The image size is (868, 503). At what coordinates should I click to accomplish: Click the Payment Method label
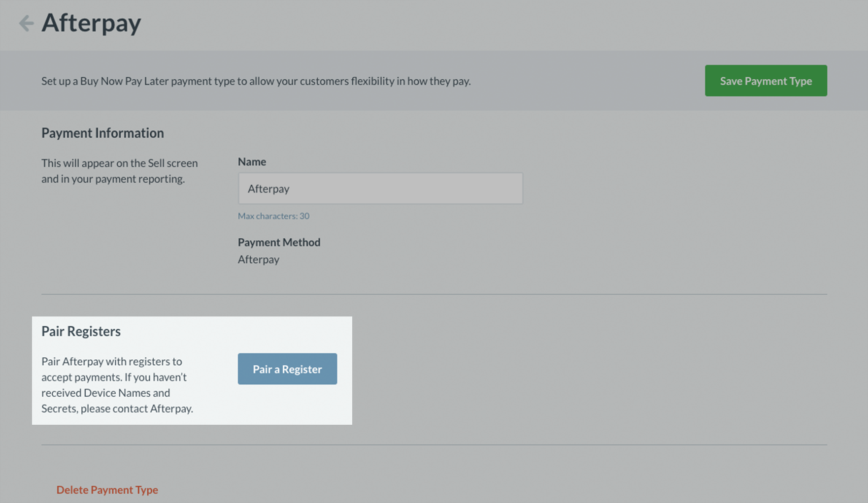pos(279,242)
